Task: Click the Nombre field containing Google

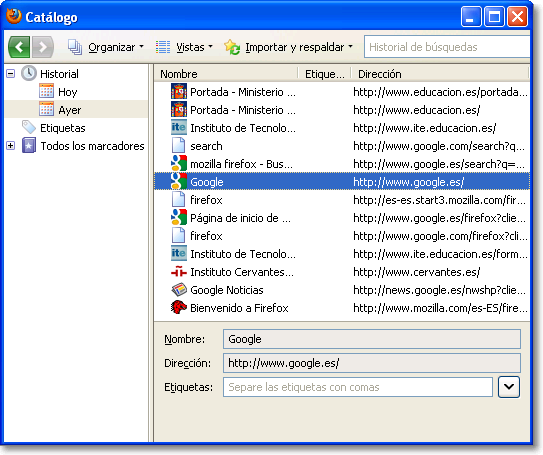Action: (372, 339)
